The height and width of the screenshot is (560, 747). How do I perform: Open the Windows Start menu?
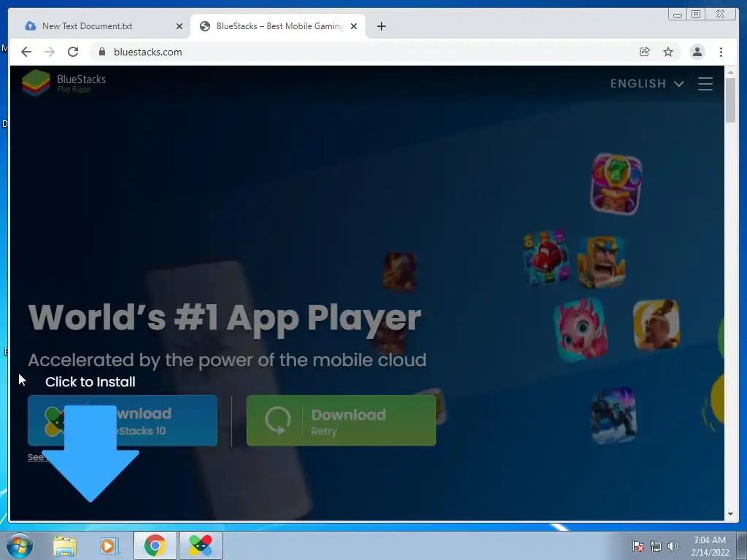point(20,545)
